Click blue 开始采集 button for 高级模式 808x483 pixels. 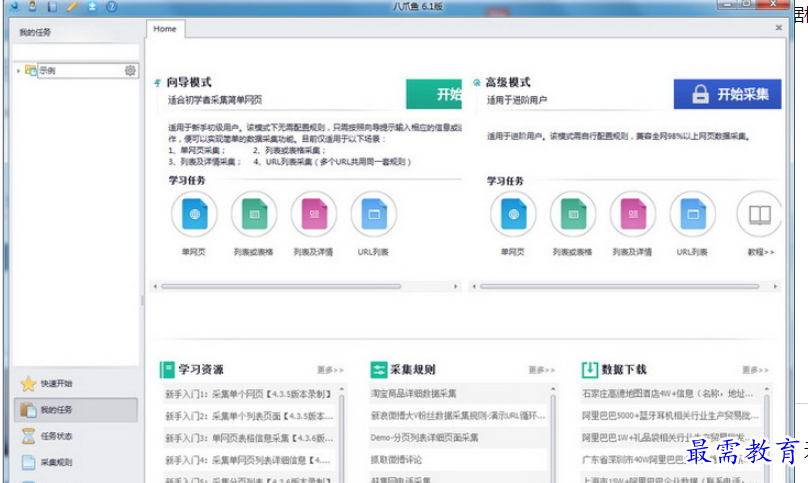click(727, 94)
